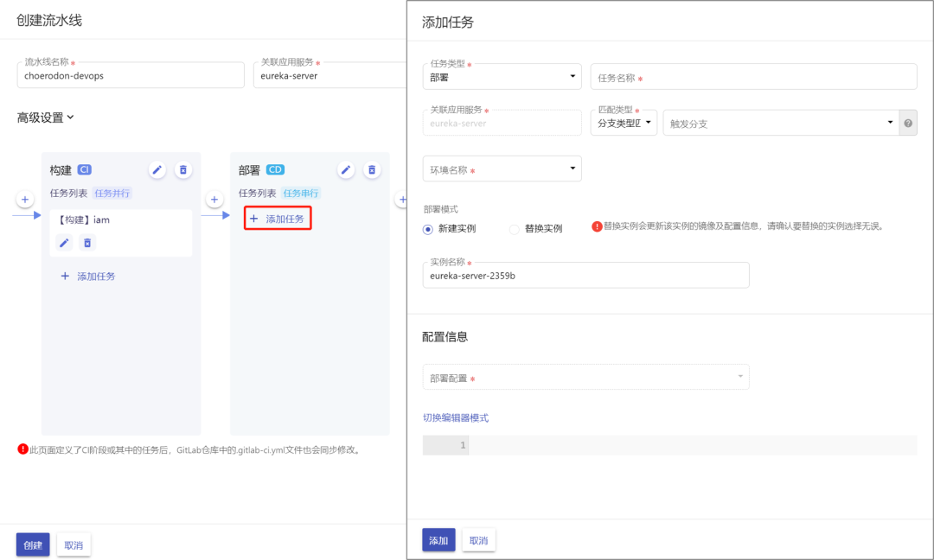Click plus icon to add stage before 构建
934x560 pixels.
(24, 200)
